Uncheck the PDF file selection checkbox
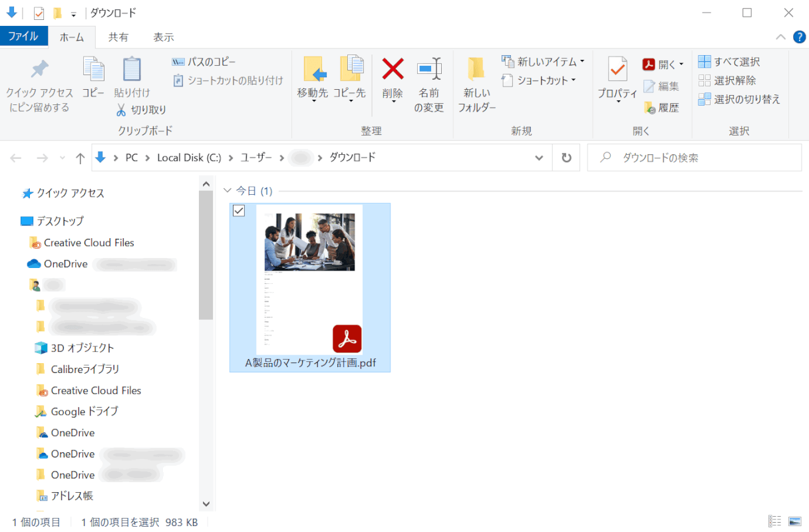Image resolution: width=809 pixels, height=532 pixels. click(240, 211)
